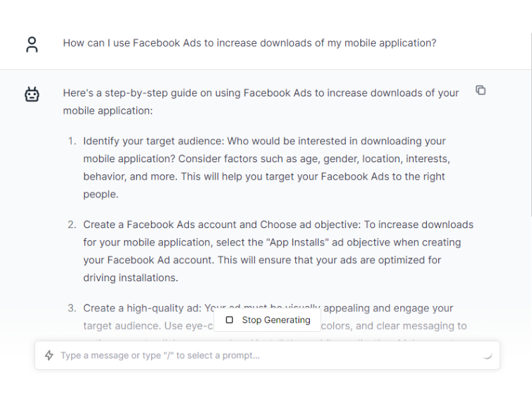The image size is (532, 399).
Task: Click the 'Here's a step-by-step guide' intro text
Action: point(261,102)
